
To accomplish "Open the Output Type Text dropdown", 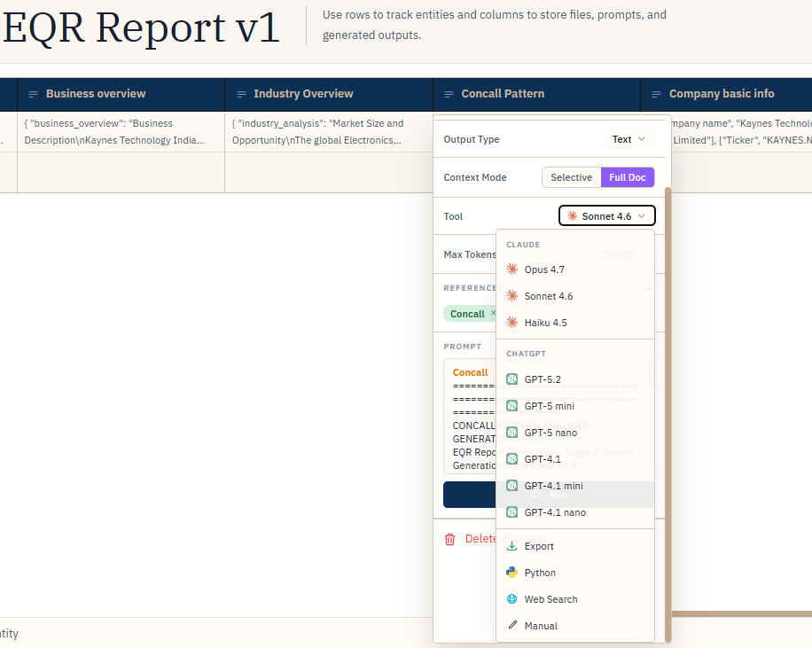I will click(629, 139).
